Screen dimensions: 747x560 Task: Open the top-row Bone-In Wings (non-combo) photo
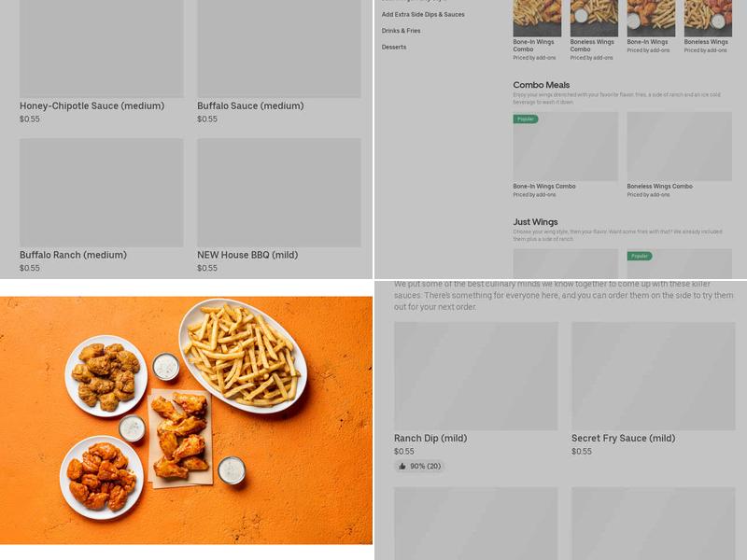click(x=651, y=18)
